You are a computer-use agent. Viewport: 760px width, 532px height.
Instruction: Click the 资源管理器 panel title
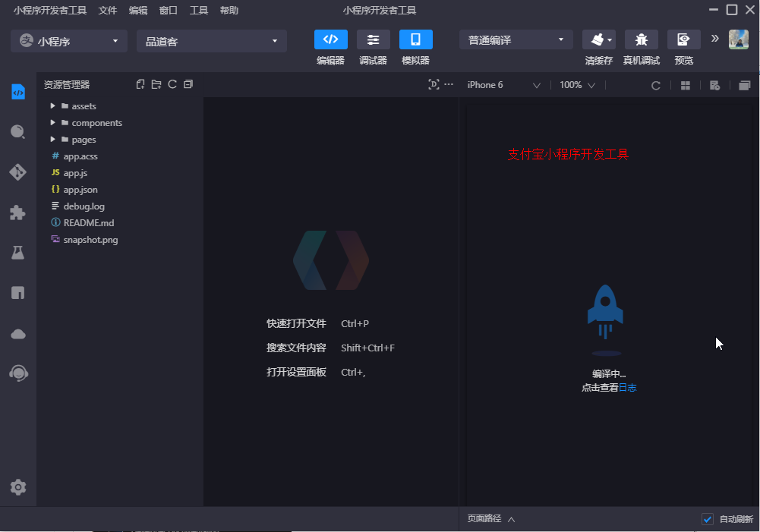(x=67, y=85)
